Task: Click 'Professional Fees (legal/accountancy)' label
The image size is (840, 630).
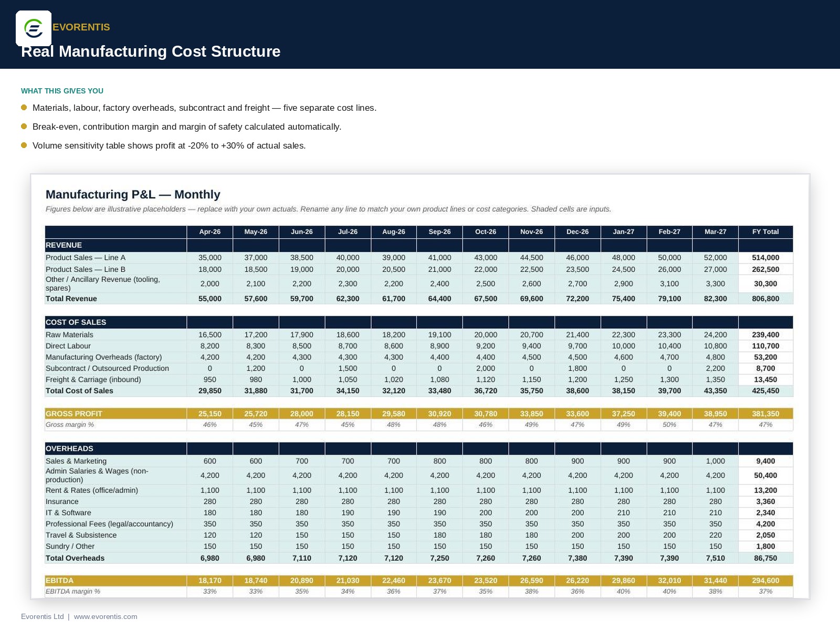Action: [x=109, y=524]
